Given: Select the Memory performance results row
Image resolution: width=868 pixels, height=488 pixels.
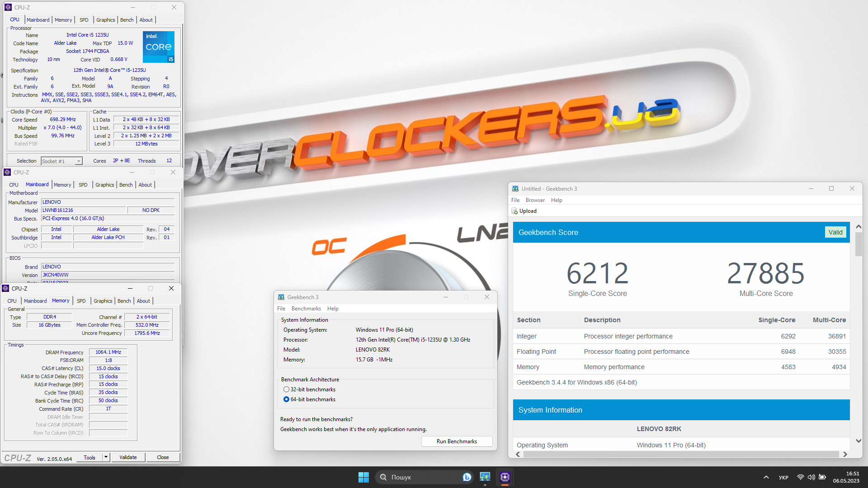Looking at the screenshot, I should click(681, 367).
